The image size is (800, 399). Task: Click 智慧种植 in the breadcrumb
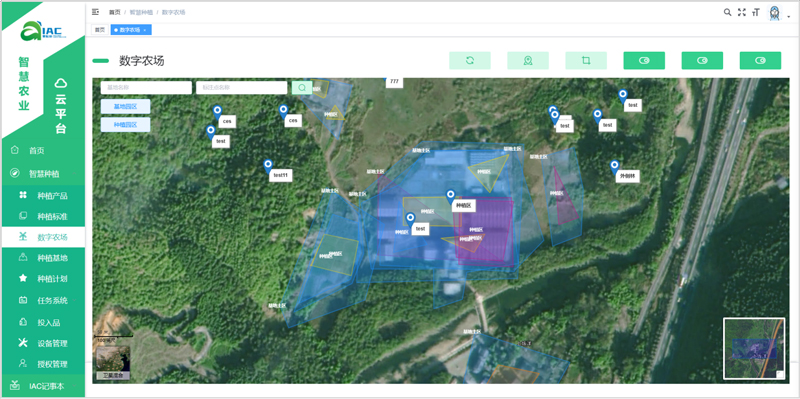point(141,12)
